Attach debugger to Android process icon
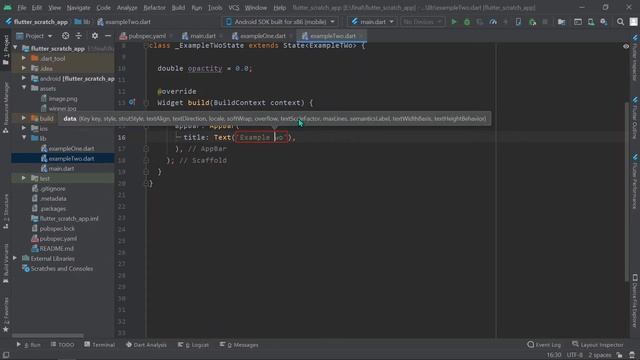The width and height of the screenshot is (640, 360). (532, 22)
